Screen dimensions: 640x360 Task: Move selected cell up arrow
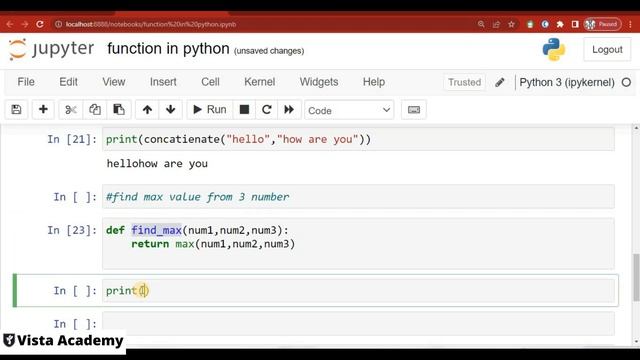click(147, 110)
